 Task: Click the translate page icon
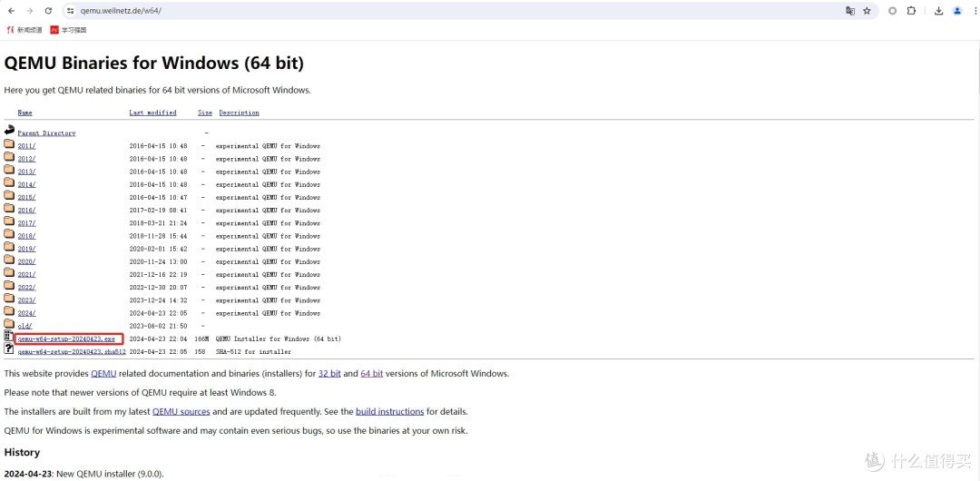850,11
